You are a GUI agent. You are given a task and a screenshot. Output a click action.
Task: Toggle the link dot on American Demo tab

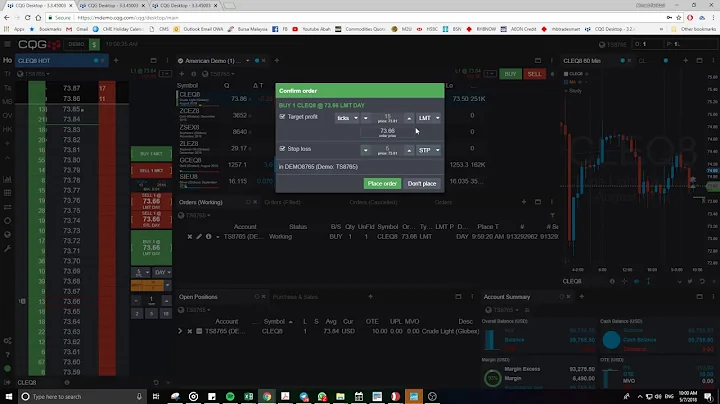pos(257,60)
